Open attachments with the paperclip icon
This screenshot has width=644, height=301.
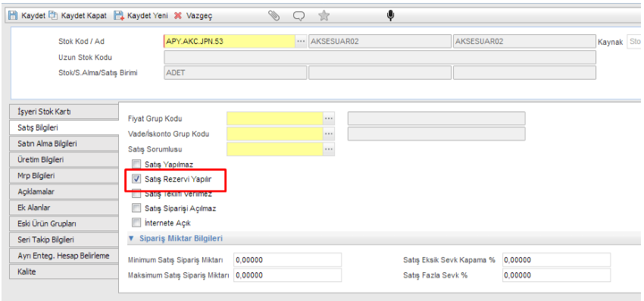click(x=274, y=16)
